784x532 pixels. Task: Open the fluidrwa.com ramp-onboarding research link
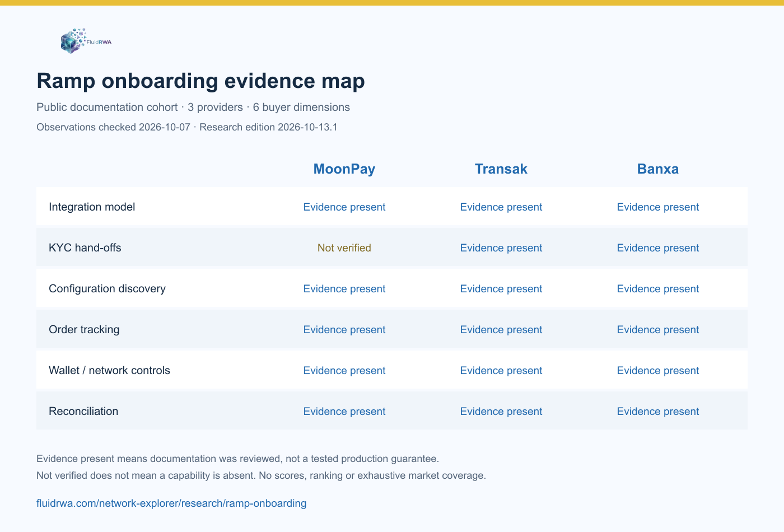(x=171, y=503)
